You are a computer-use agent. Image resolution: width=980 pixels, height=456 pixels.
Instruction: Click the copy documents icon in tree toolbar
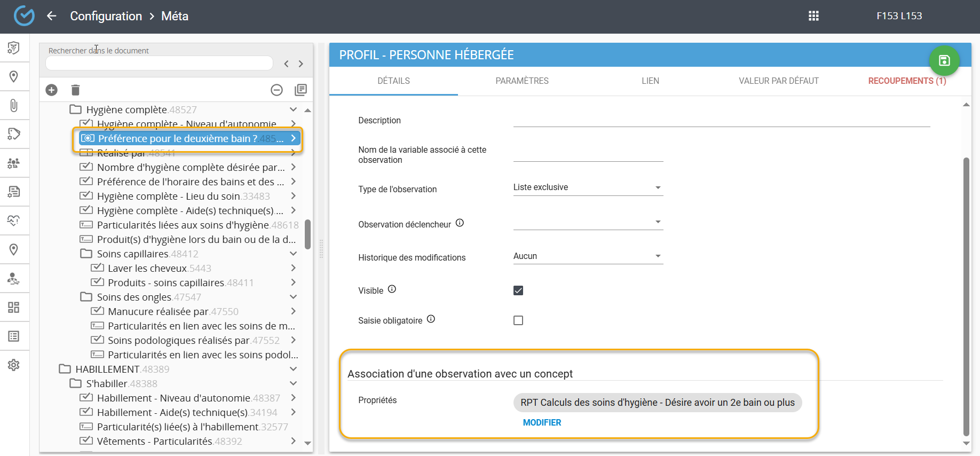pyautogui.click(x=301, y=90)
